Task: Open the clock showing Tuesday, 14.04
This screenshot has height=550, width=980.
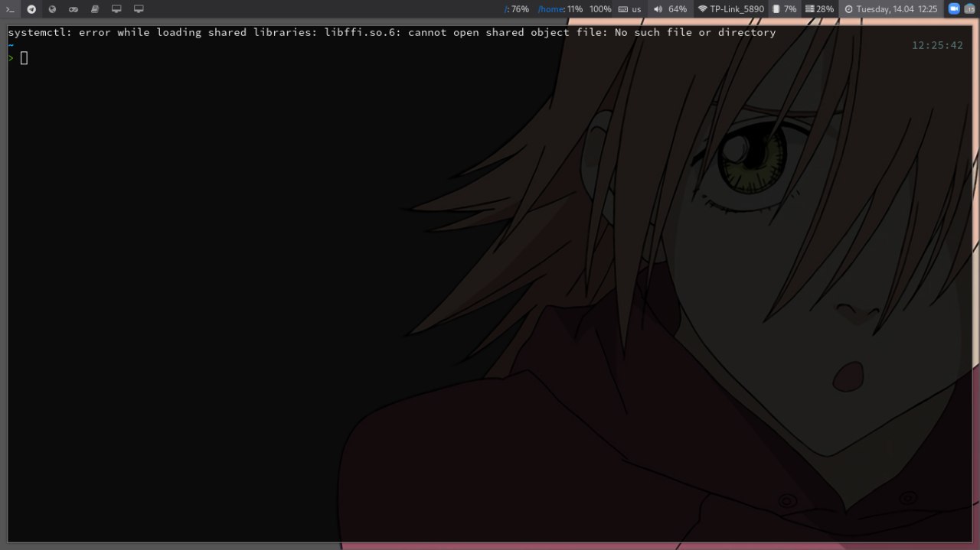Action: tap(891, 9)
